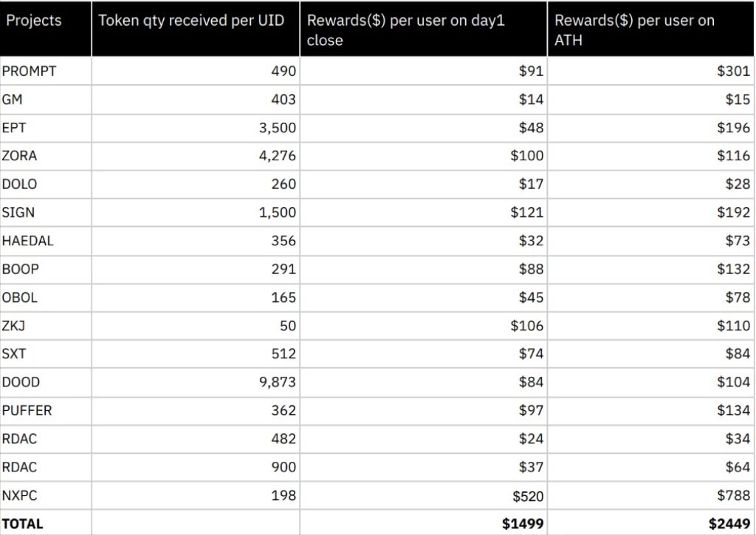The width and height of the screenshot is (756, 535).
Task: Select the DOOD project name cell
Action: [x=21, y=382]
